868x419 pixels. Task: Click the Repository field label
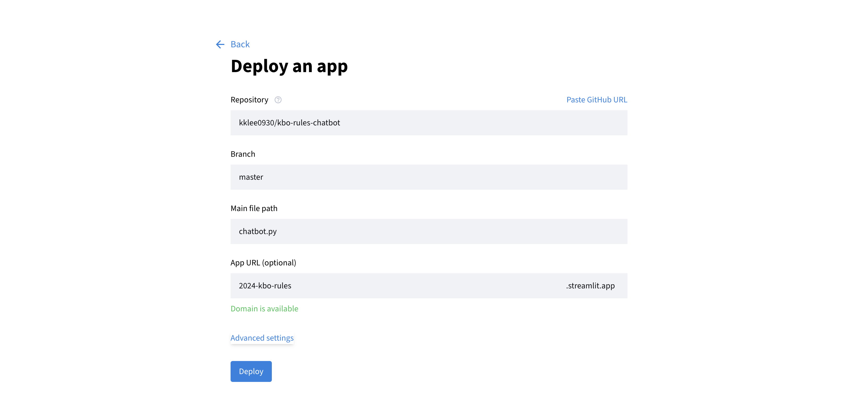pos(249,100)
